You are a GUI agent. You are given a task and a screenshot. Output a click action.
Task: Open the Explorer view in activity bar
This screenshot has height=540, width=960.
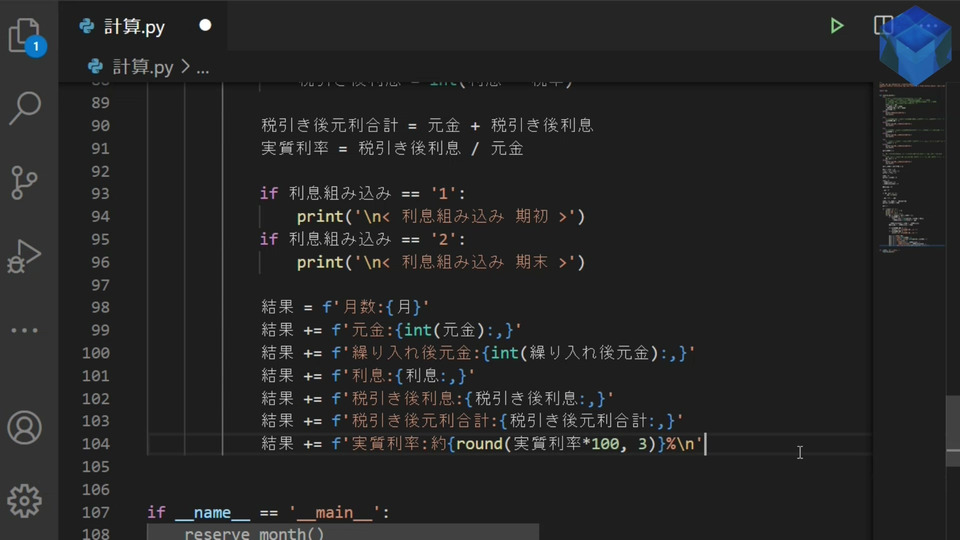25,36
